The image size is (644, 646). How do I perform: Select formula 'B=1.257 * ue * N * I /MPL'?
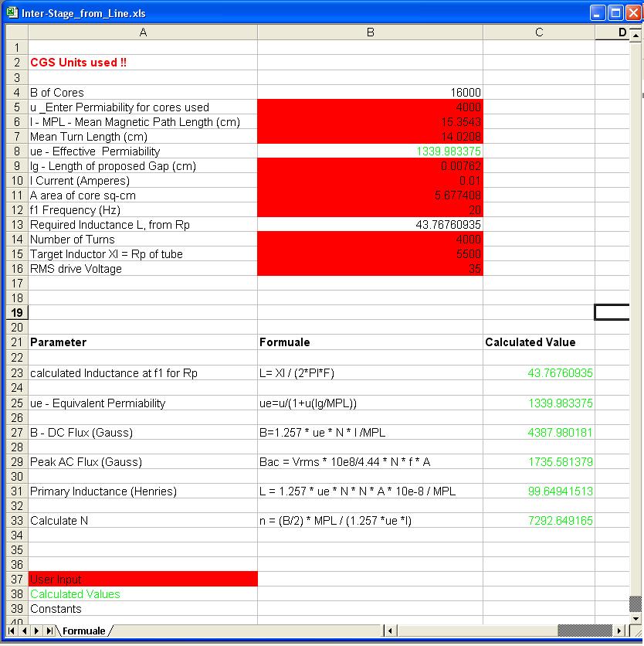370,432
